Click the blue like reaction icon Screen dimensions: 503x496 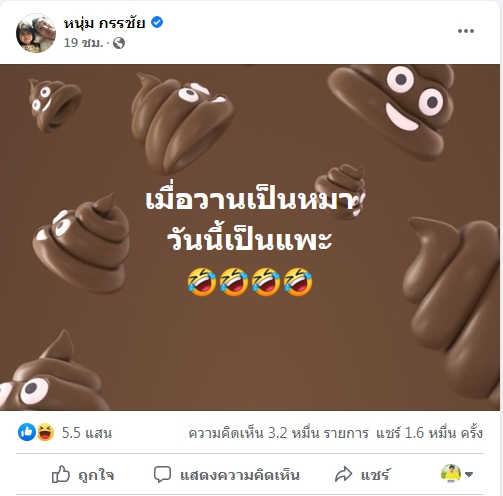(27, 432)
